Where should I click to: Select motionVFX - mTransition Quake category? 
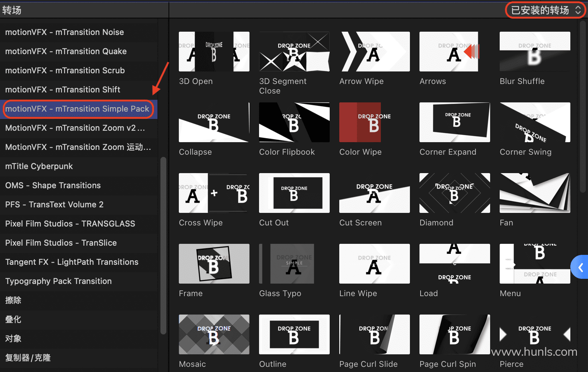coord(79,51)
